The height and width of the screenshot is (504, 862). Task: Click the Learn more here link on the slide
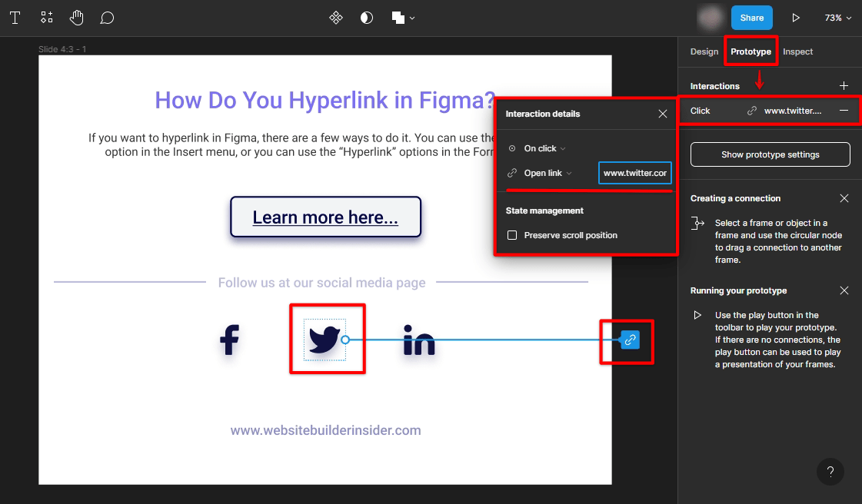[325, 217]
